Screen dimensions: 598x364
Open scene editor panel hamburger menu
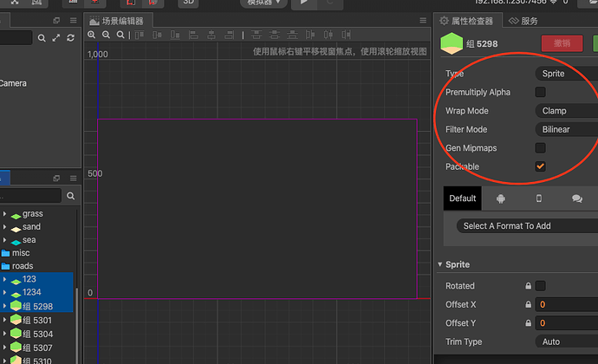pyautogui.click(x=423, y=20)
